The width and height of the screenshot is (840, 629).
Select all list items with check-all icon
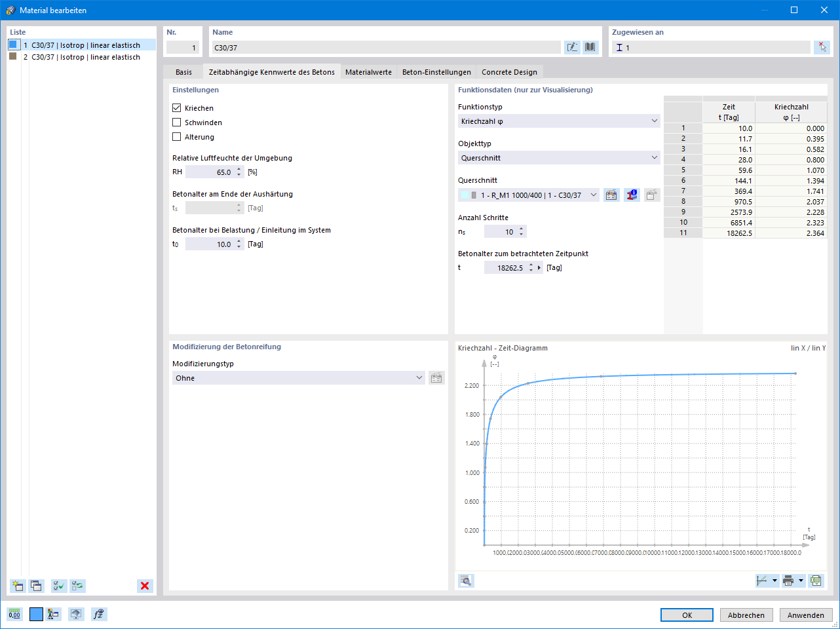[x=59, y=586]
